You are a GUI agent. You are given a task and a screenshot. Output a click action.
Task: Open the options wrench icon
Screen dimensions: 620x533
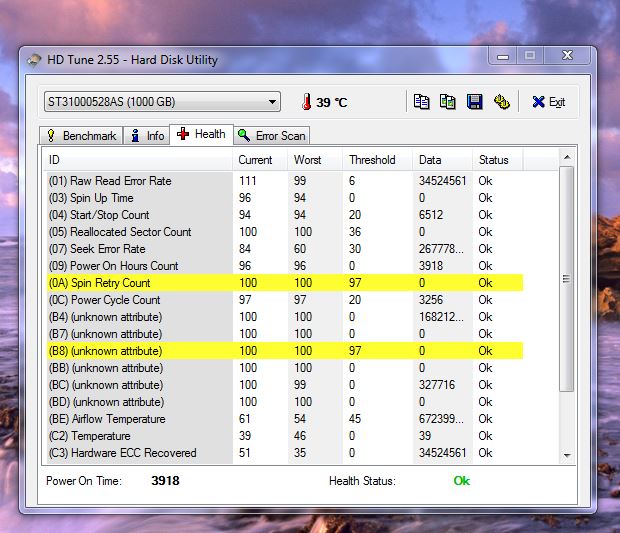(x=501, y=102)
